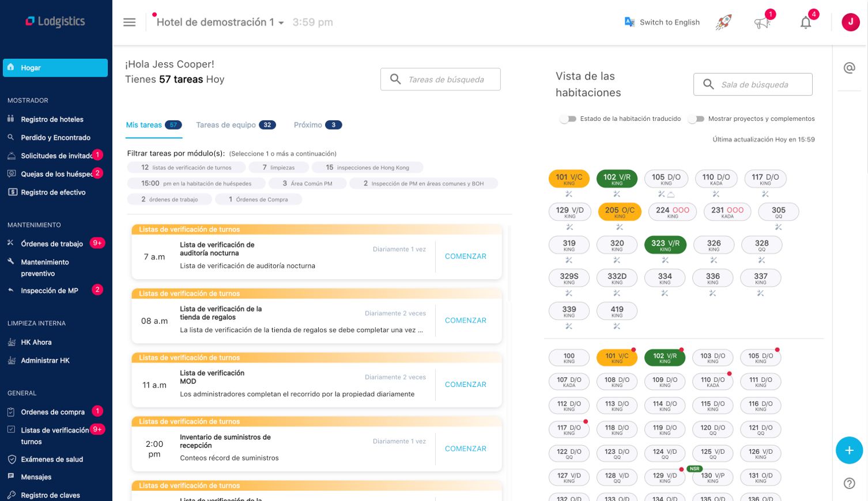
Task: Open the megaphone announcements icon
Action: (762, 23)
